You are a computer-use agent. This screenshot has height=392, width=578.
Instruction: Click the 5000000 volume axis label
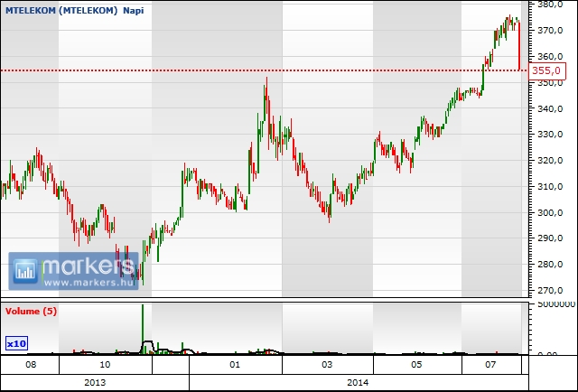pos(556,304)
